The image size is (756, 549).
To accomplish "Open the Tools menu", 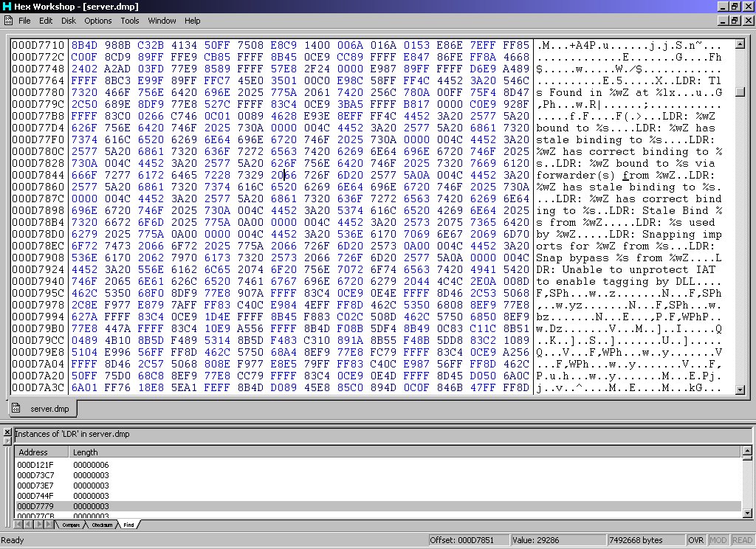I will pyautogui.click(x=130, y=21).
